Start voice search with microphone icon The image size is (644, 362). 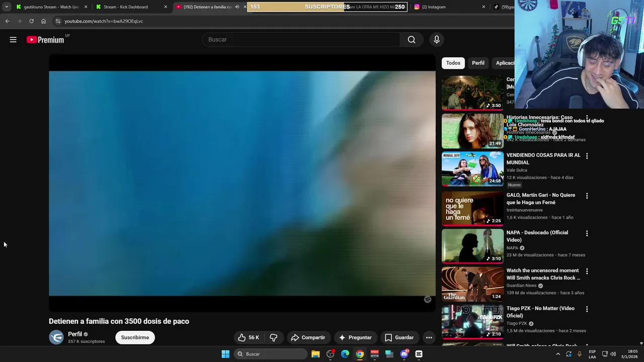(436, 40)
